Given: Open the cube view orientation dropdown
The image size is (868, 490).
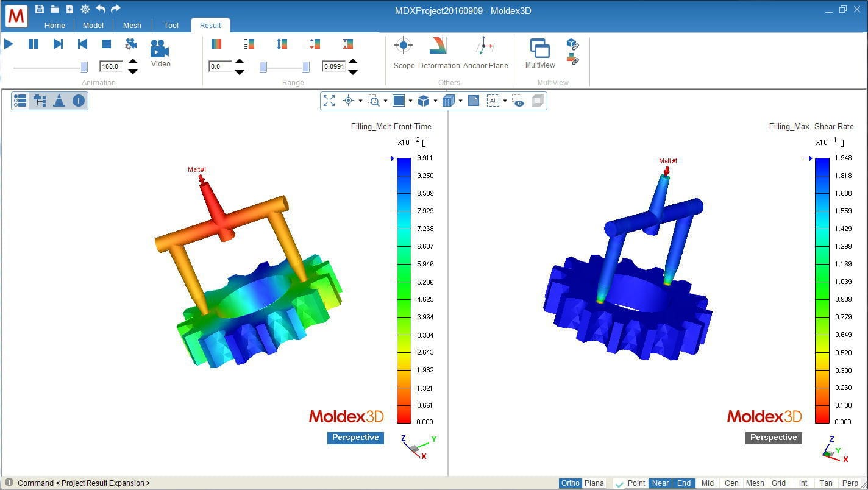Looking at the screenshot, I should coord(435,101).
